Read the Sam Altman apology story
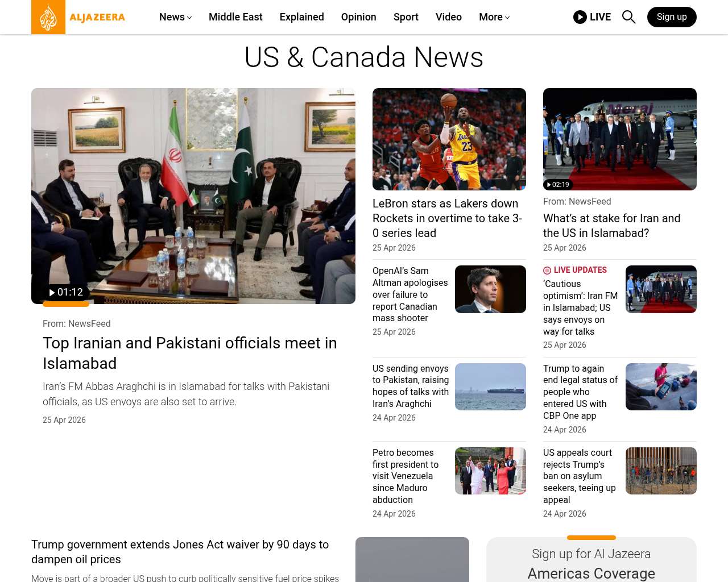Viewport: 728px width, 582px height. [x=410, y=294]
